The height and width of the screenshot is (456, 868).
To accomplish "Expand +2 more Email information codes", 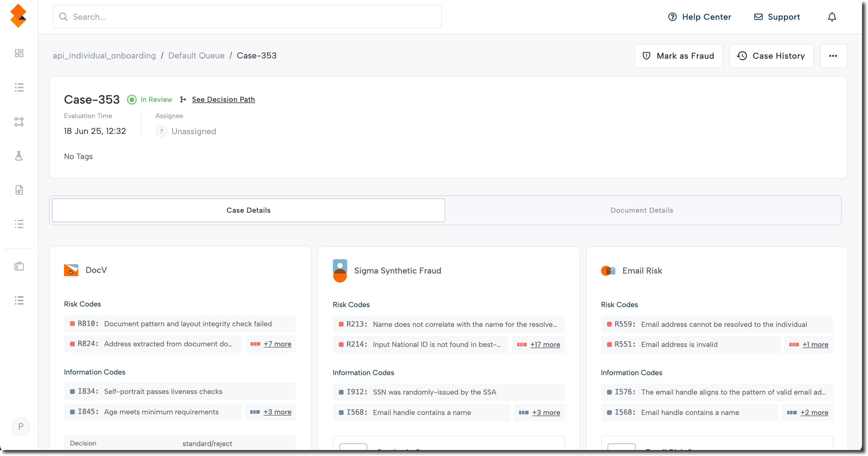I will 814,413.
